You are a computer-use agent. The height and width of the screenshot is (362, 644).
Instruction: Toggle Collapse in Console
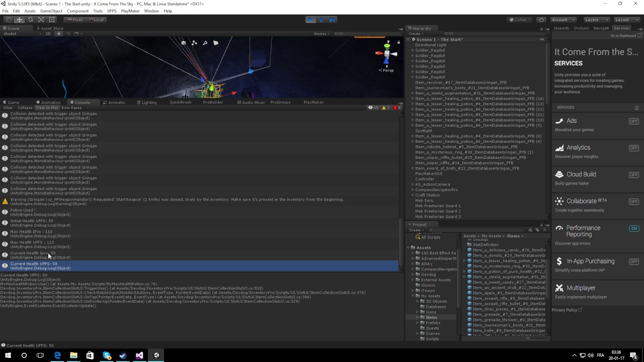pos(25,108)
